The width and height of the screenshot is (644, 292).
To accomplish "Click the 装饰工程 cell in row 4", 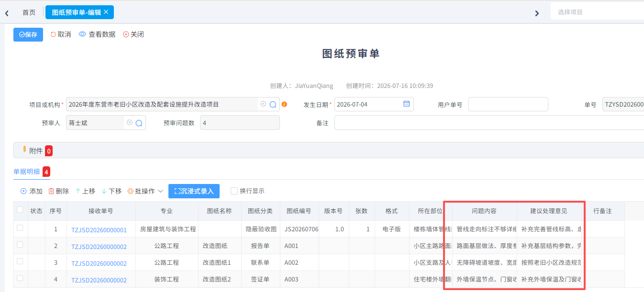I will pos(167,279).
